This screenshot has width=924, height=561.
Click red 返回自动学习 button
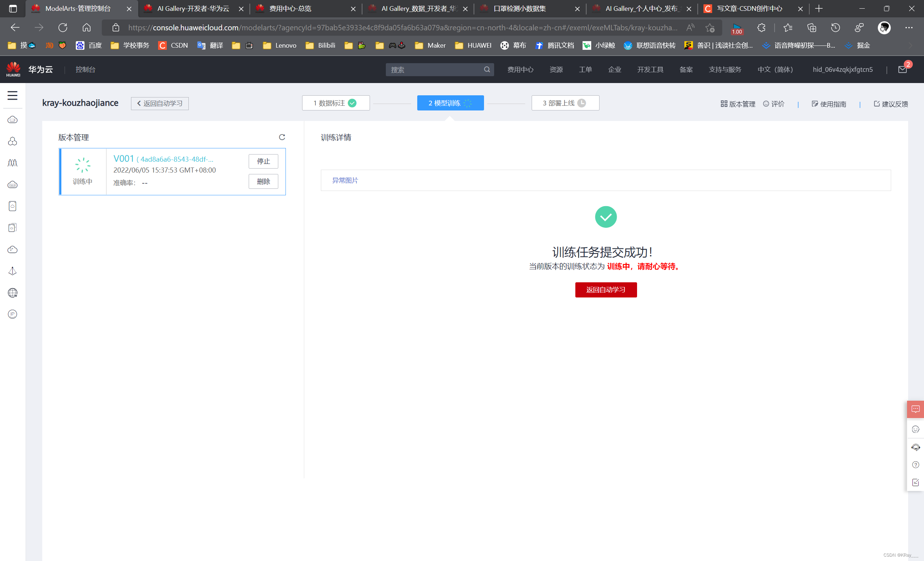point(606,290)
